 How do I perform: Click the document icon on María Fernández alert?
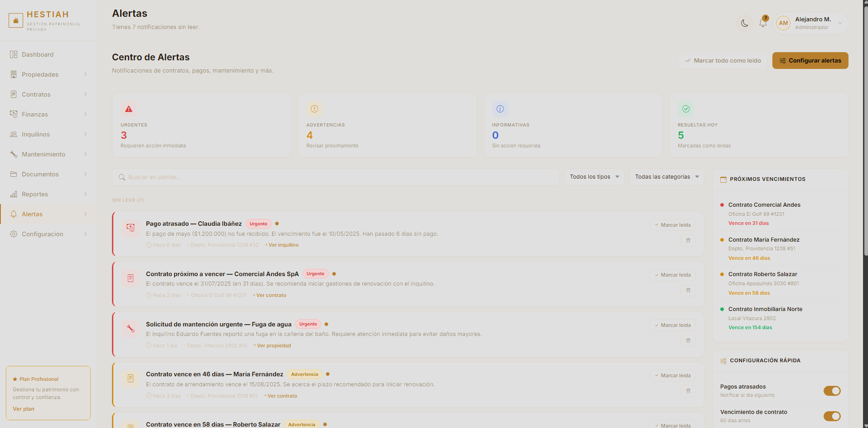(x=131, y=379)
